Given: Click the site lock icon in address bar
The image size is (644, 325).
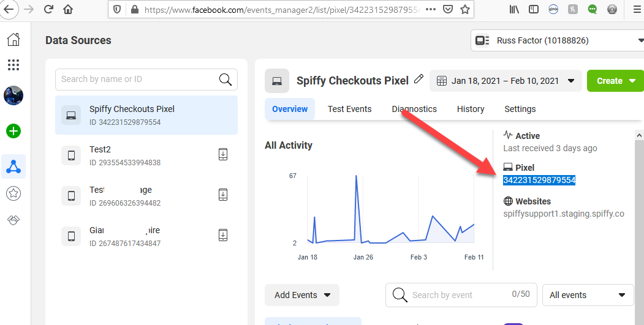Looking at the screenshot, I should click(134, 9).
